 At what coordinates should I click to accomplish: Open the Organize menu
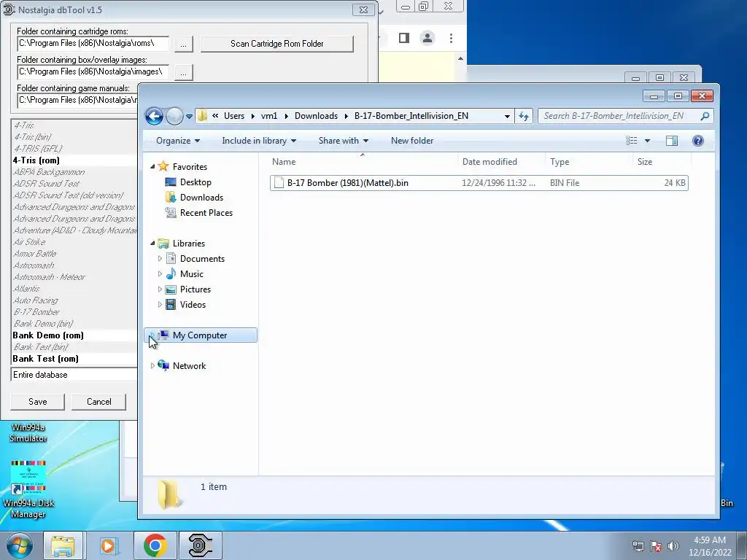point(178,141)
